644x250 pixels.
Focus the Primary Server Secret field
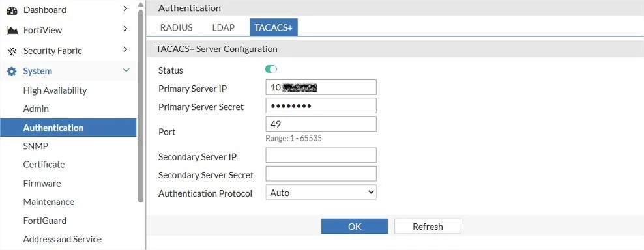(321, 105)
